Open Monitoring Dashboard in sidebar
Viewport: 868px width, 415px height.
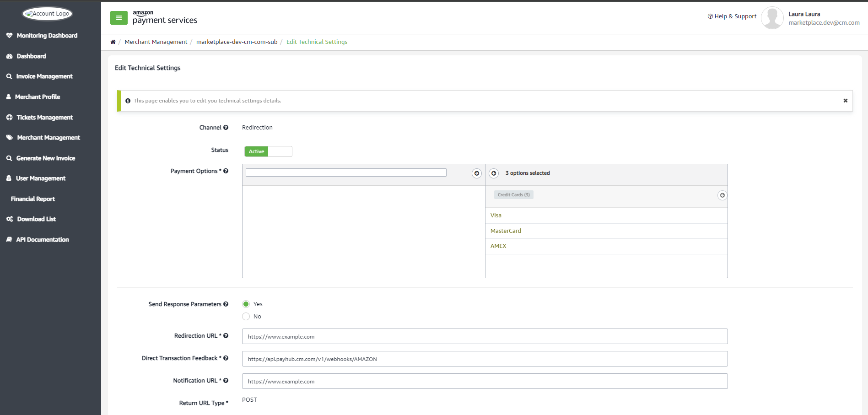click(x=47, y=36)
